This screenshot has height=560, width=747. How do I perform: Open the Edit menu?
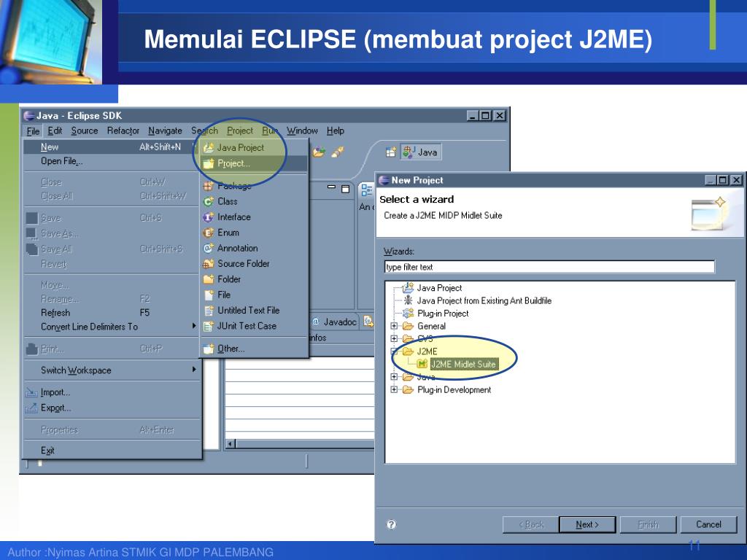(x=55, y=131)
